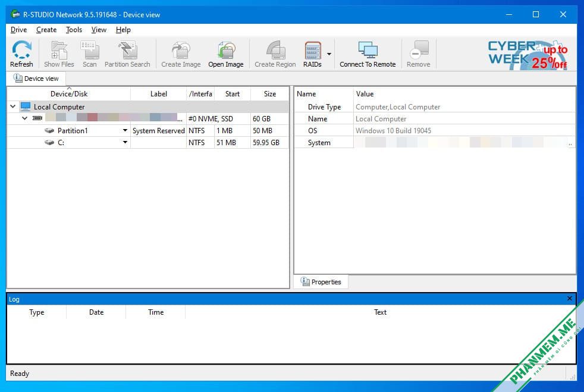Click the C: volume disk icon

tap(49, 142)
